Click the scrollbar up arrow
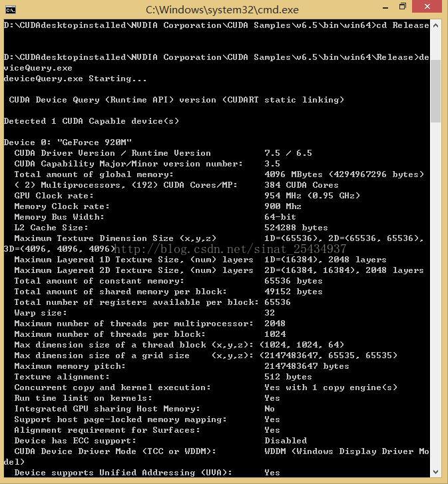This screenshot has height=484, width=448. [x=435, y=26]
